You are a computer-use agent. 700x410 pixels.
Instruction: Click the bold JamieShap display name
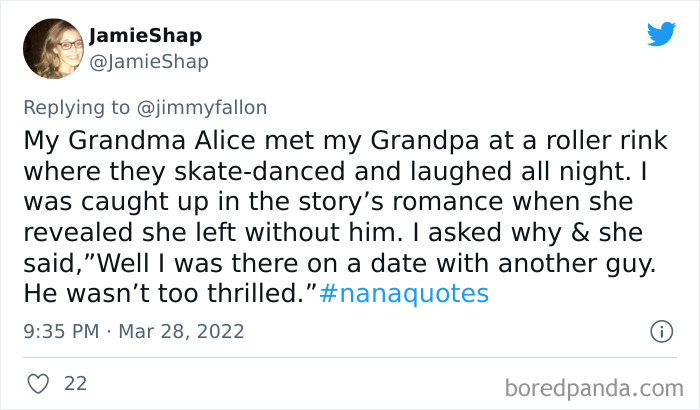pos(145,36)
